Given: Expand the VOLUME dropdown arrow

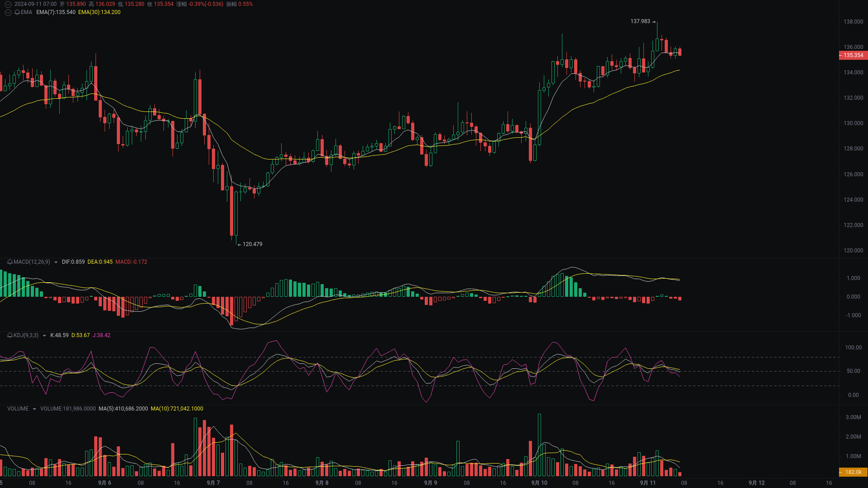Looking at the screenshot, I should (34, 409).
